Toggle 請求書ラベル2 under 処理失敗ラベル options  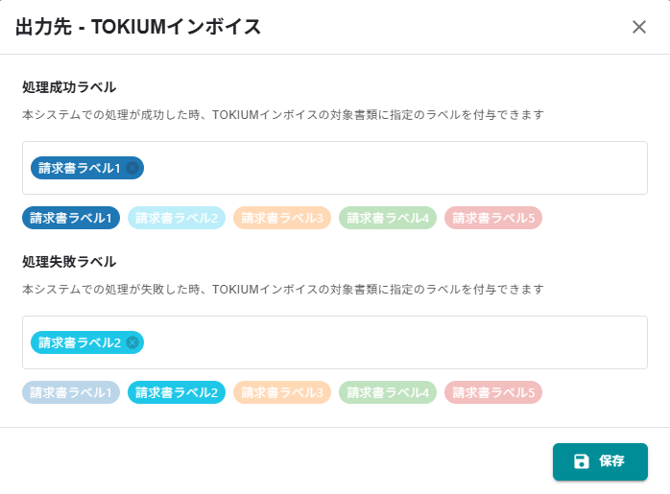point(176,393)
